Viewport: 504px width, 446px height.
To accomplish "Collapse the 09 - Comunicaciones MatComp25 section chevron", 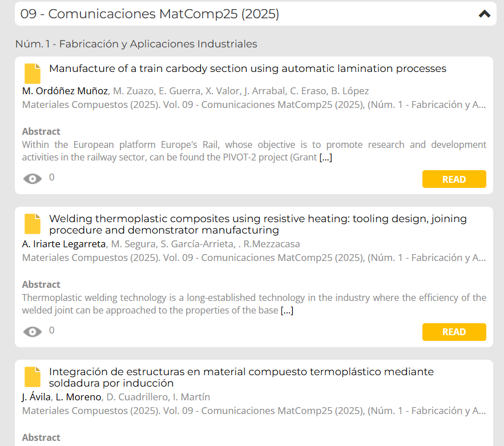I will coord(485,14).
